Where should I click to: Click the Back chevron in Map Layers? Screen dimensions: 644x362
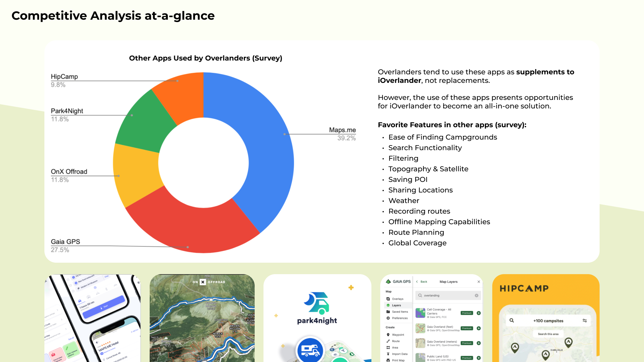(417, 282)
